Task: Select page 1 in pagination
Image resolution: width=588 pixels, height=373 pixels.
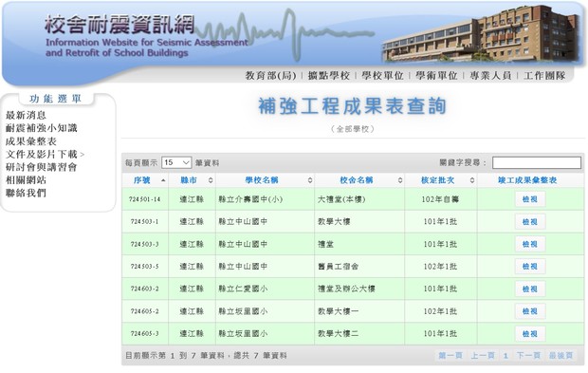Action: (x=505, y=355)
